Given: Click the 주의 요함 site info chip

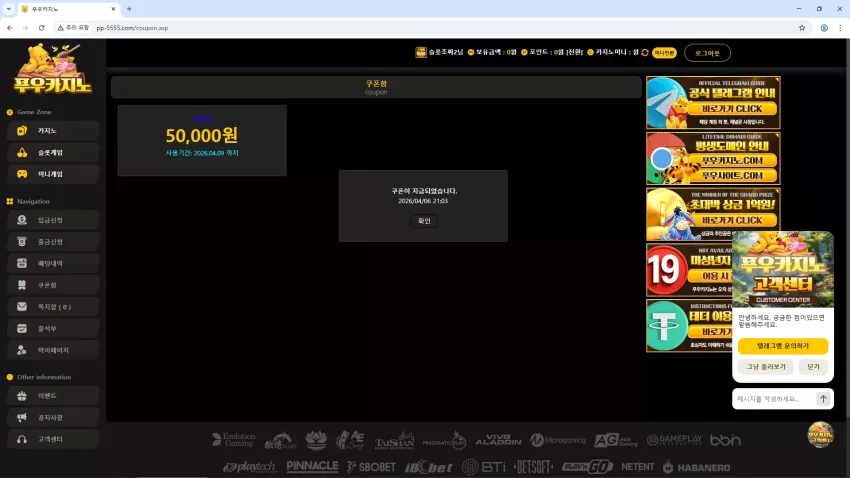Looking at the screenshot, I should (73, 28).
